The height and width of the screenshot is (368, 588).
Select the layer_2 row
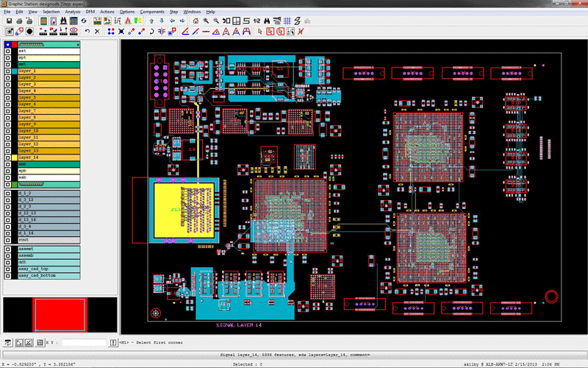49,78
